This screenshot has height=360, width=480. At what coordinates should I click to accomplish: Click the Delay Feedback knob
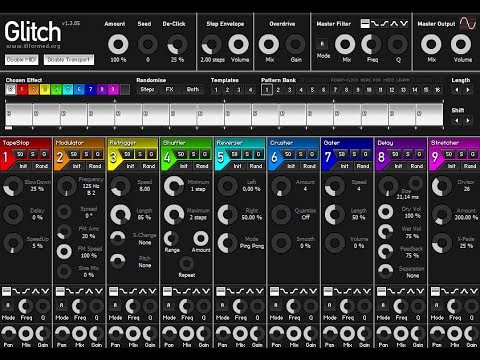click(386, 252)
